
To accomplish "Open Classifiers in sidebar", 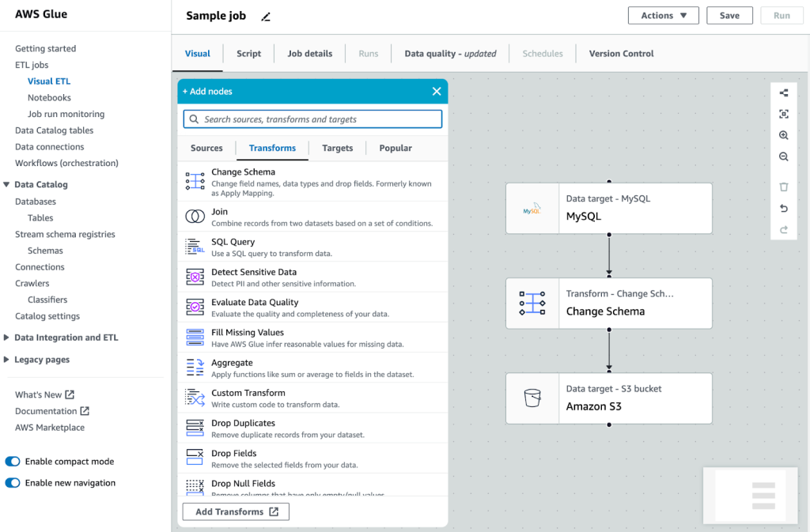I will pyautogui.click(x=47, y=300).
